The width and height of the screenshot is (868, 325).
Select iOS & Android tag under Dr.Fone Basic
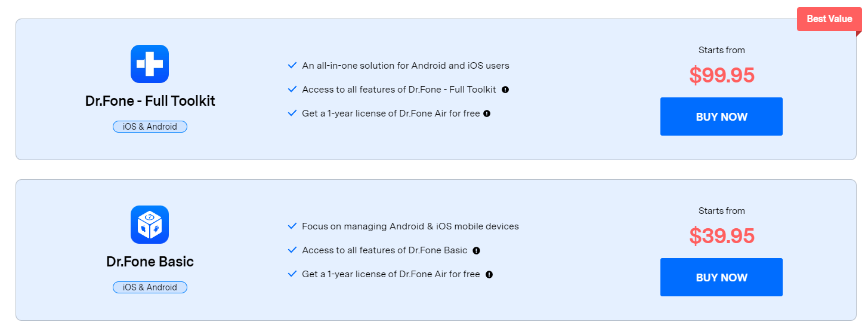click(x=150, y=287)
